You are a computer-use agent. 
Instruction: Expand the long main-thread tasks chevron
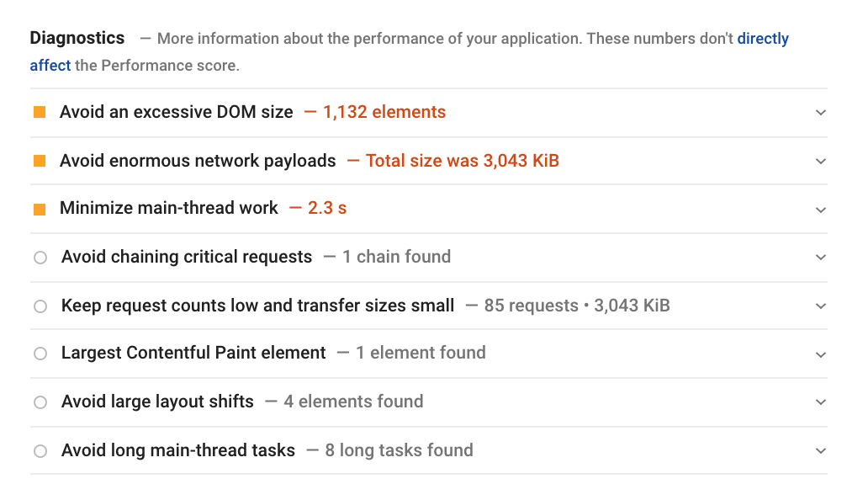(821, 451)
